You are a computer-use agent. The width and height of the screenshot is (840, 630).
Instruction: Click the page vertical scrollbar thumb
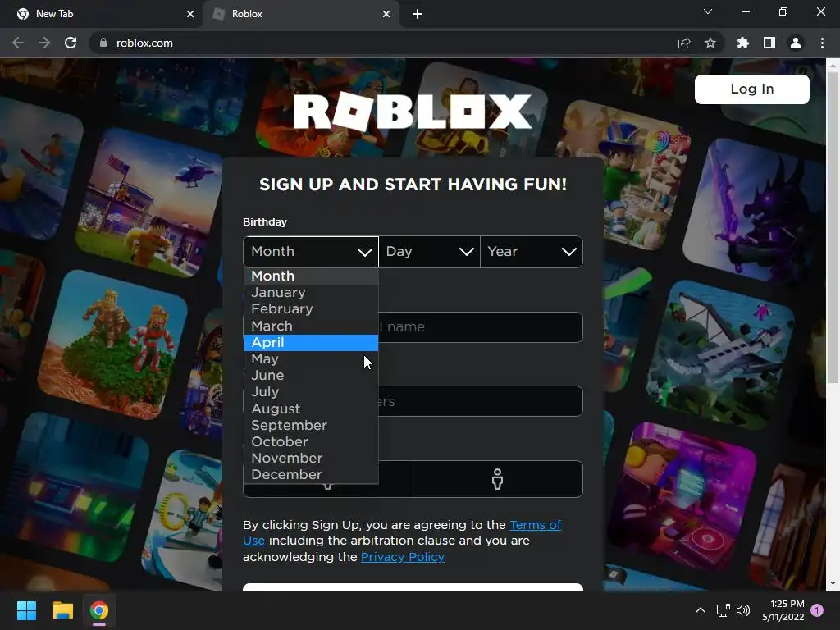(x=833, y=228)
